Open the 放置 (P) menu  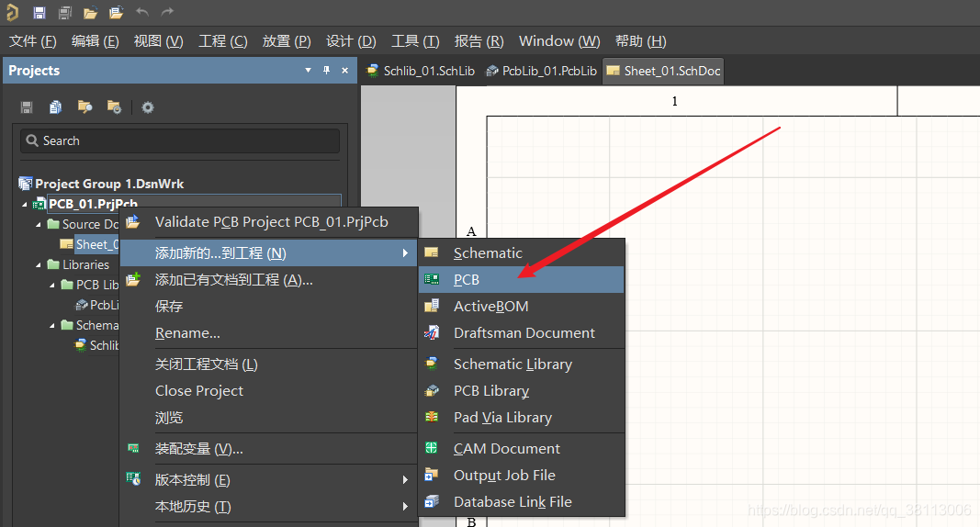tap(287, 41)
